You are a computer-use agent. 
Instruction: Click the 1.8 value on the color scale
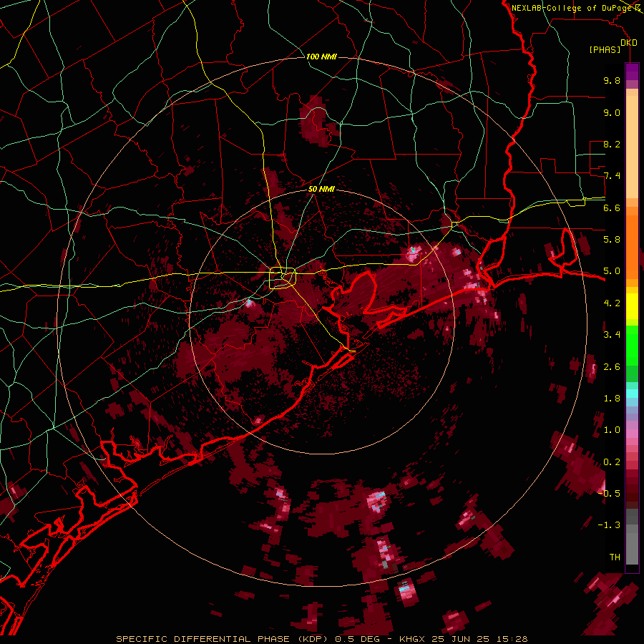click(x=612, y=399)
